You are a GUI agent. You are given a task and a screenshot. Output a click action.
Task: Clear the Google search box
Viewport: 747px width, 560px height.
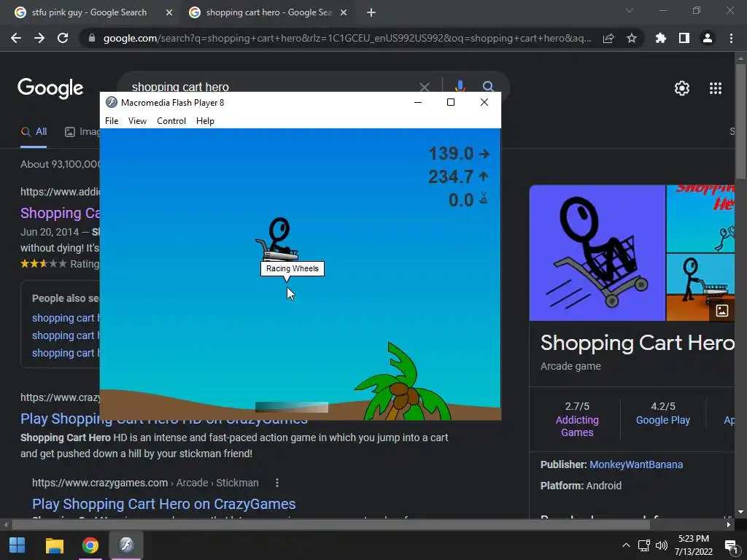(x=424, y=87)
